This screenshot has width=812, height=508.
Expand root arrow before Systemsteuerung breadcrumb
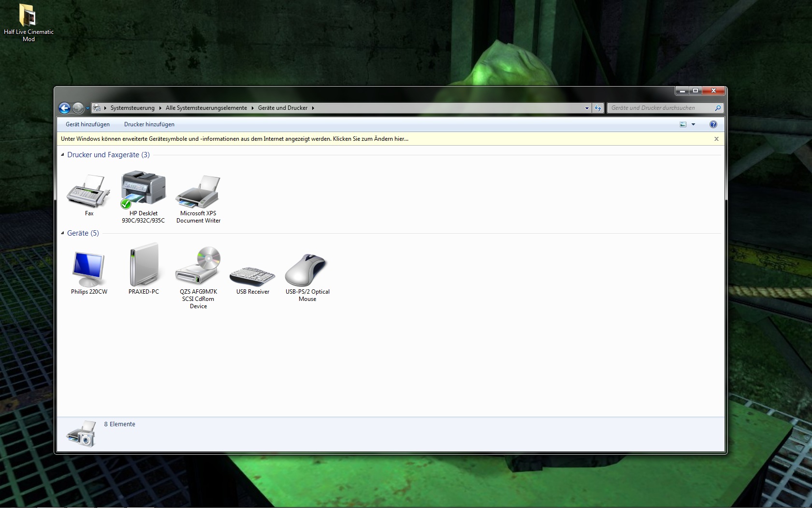[105, 108]
